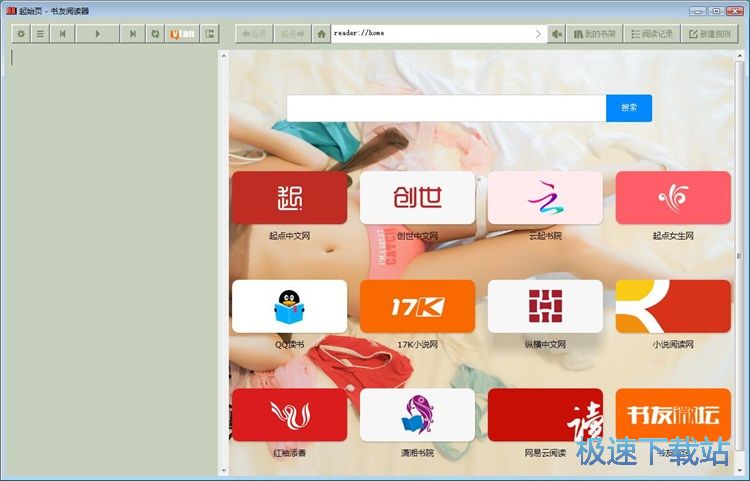Image resolution: width=750 pixels, height=481 pixels.
Task: Start reading aloud with play button
Action: point(98,34)
